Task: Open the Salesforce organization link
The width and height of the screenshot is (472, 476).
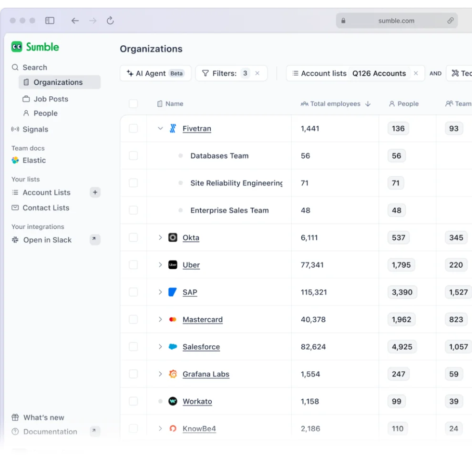Action: click(201, 347)
